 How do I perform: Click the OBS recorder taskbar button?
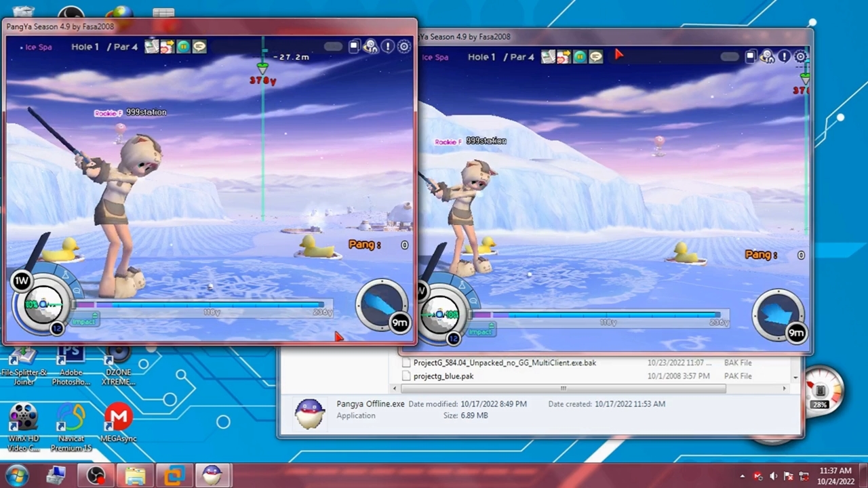tap(96, 475)
